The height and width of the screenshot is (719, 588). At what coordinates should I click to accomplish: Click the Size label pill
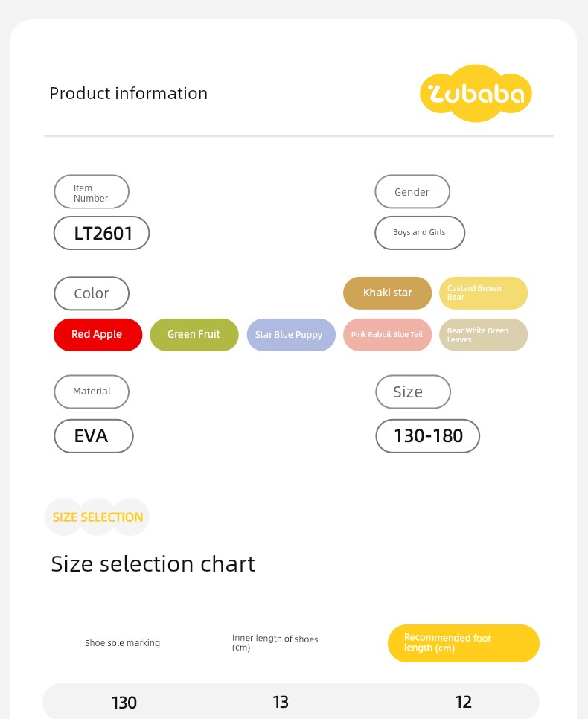[x=413, y=392]
